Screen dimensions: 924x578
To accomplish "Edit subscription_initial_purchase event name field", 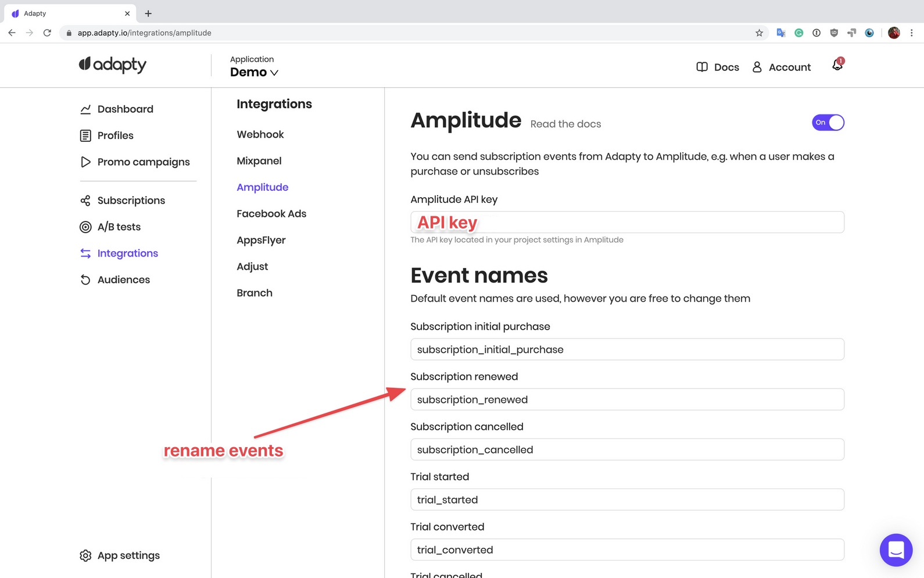I will [x=627, y=349].
